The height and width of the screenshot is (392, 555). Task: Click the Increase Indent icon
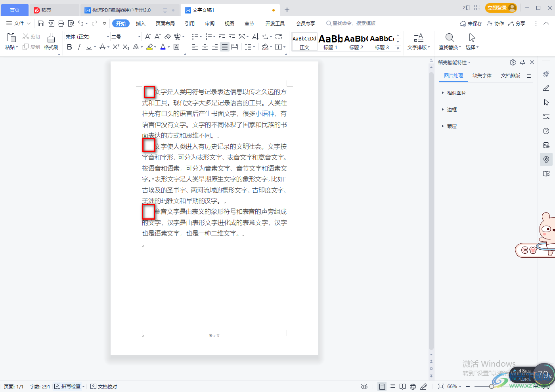(232, 36)
